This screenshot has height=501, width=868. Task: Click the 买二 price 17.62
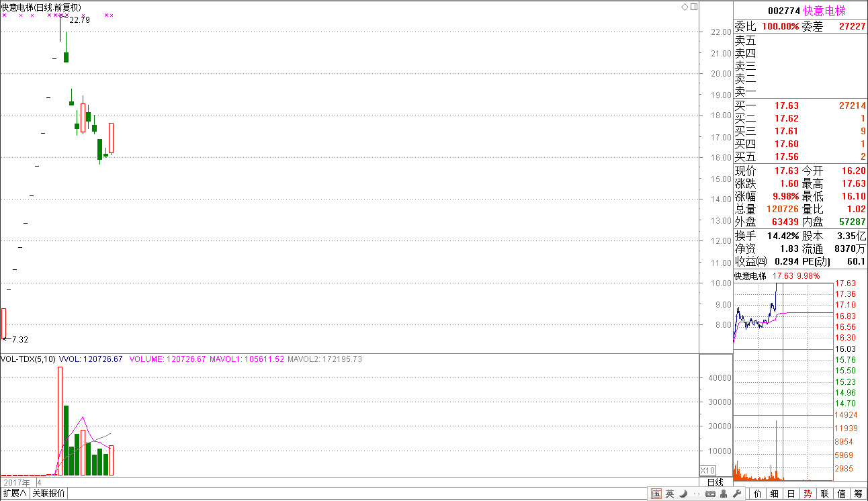click(787, 118)
